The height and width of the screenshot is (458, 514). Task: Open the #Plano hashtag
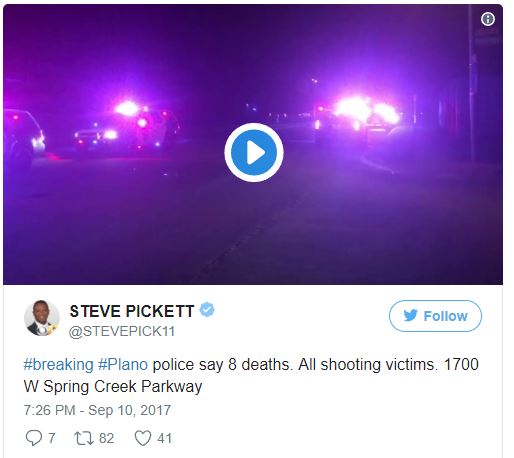[123, 365]
